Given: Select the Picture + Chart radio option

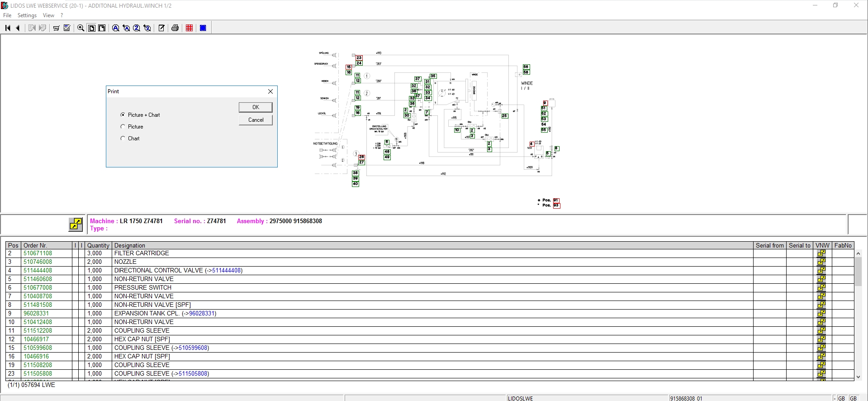Looking at the screenshot, I should click(123, 115).
